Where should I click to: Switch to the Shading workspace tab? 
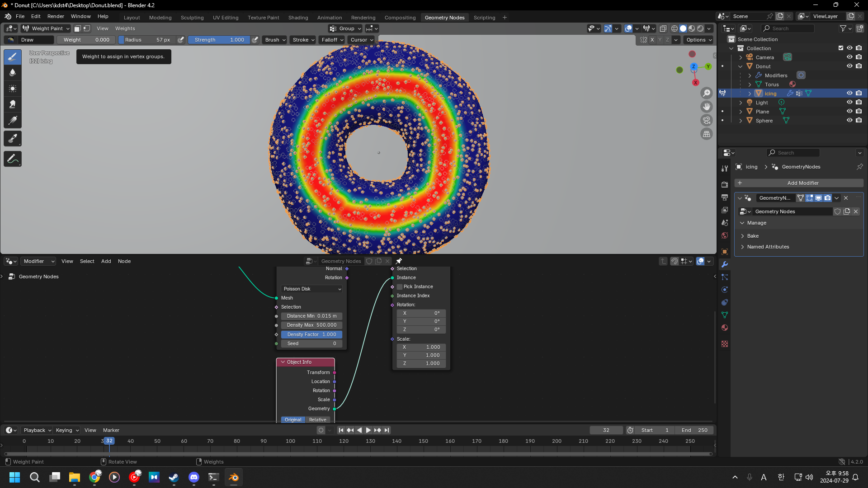[x=298, y=18]
